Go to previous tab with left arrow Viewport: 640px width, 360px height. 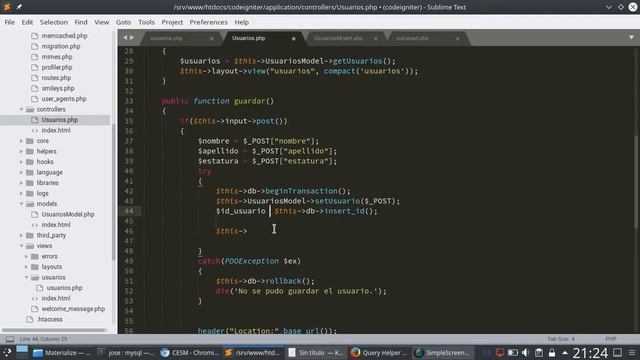(125, 38)
